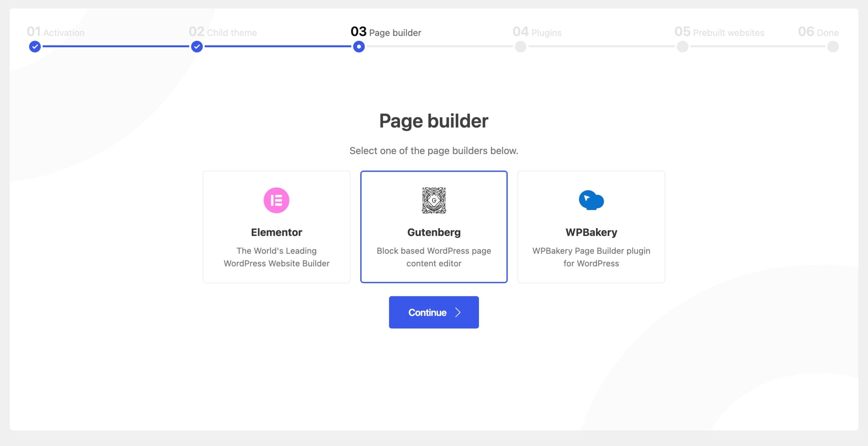The height and width of the screenshot is (446, 868).
Task: Click "Select one of the page builders below." text
Action: coord(434,151)
